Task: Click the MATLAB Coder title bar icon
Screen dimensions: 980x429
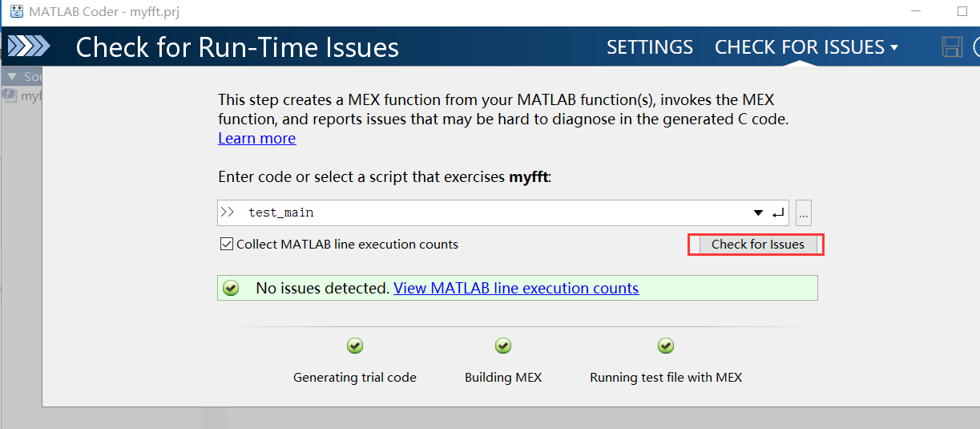Action: (x=15, y=12)
